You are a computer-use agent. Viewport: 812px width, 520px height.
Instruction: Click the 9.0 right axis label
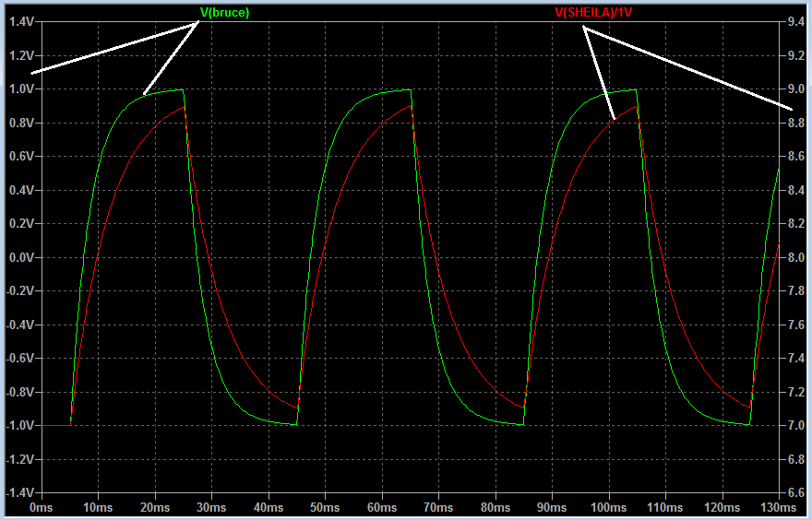[x=796, y=89]
